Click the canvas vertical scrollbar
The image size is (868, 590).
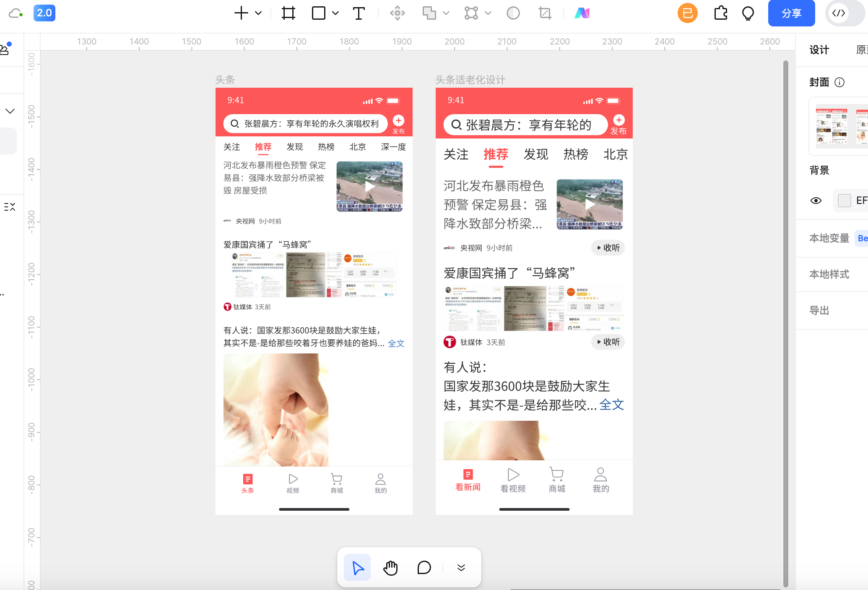(786, 323)
